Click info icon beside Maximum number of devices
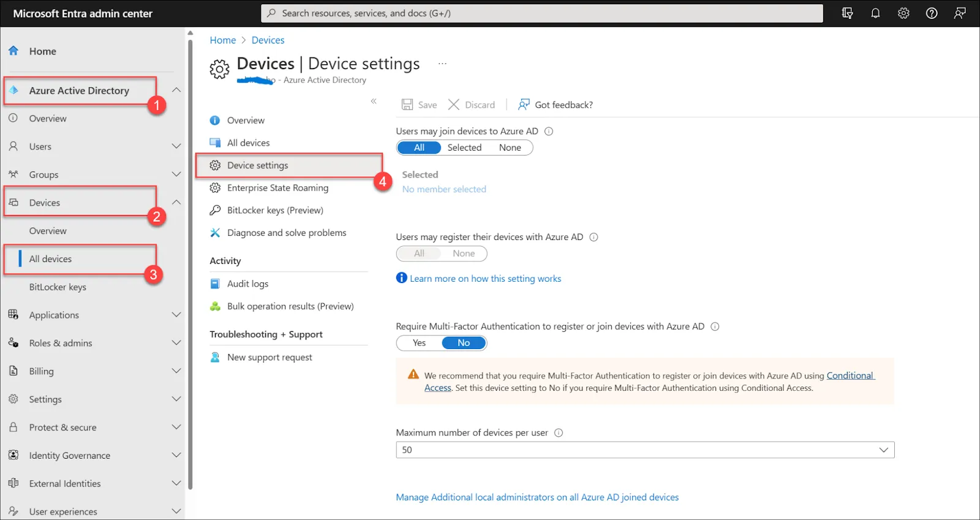 pos(559,432)
